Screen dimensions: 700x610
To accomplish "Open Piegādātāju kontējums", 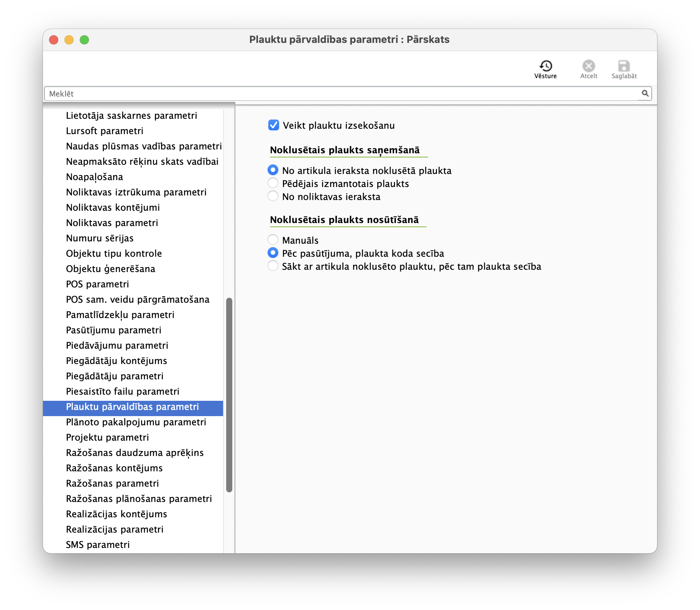I will (x=133, y=361).
